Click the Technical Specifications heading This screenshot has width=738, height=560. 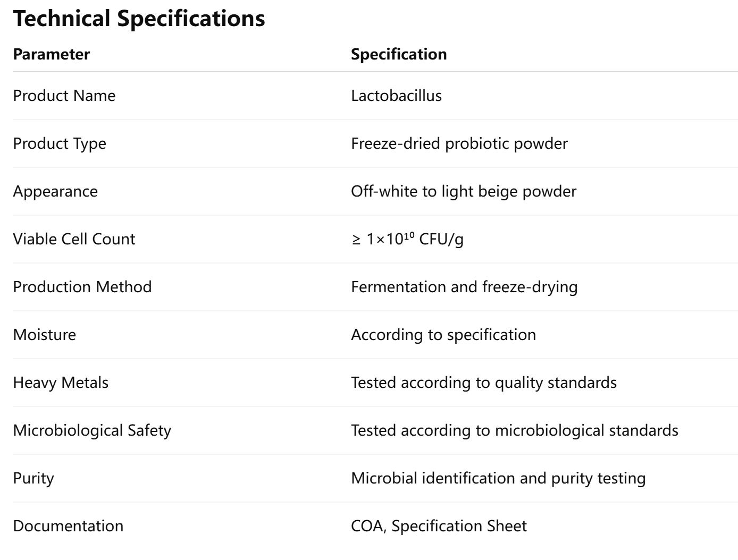(139, 19)
